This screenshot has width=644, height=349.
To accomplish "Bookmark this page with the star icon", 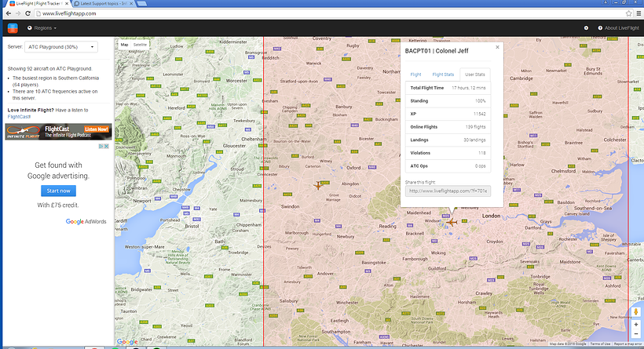I will point(628,13).
